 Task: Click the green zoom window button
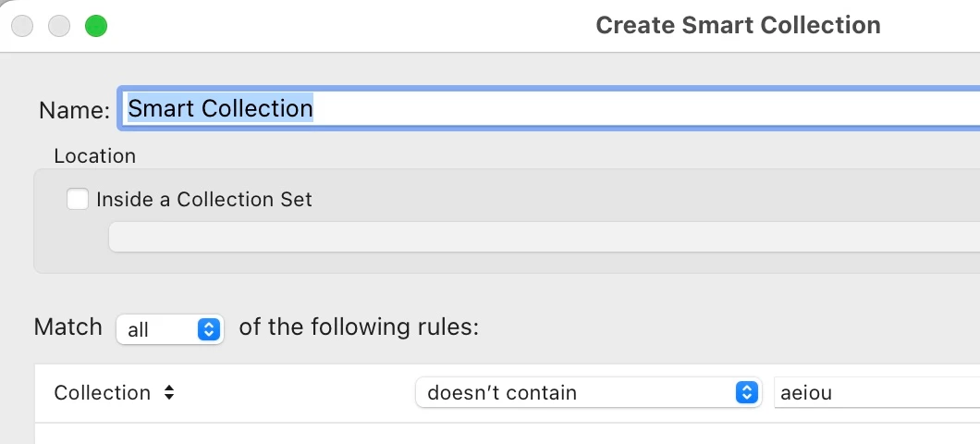tap(96, 26)
